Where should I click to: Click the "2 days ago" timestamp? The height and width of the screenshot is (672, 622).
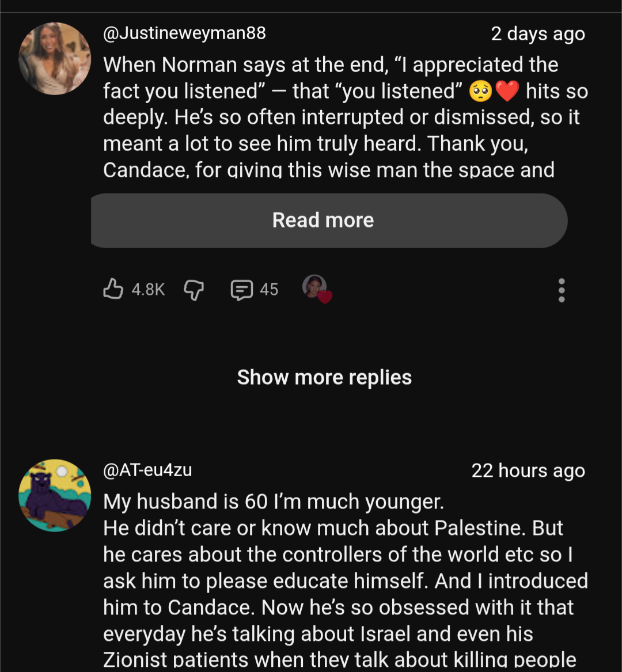click(537, 34)
